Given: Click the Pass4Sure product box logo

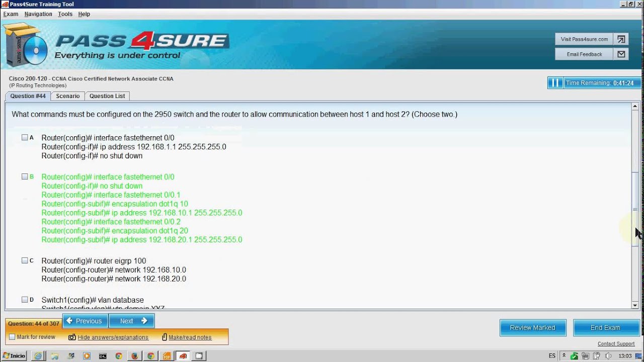Looking at the screenshot, I should (x=25, y=45).
